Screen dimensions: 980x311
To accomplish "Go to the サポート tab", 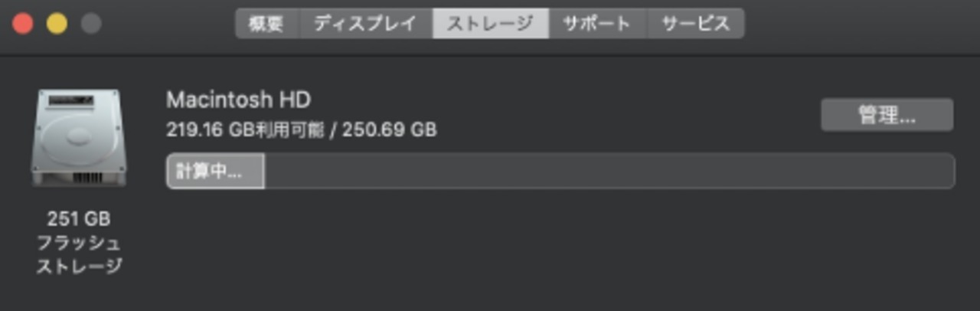I will coord(597,24).
